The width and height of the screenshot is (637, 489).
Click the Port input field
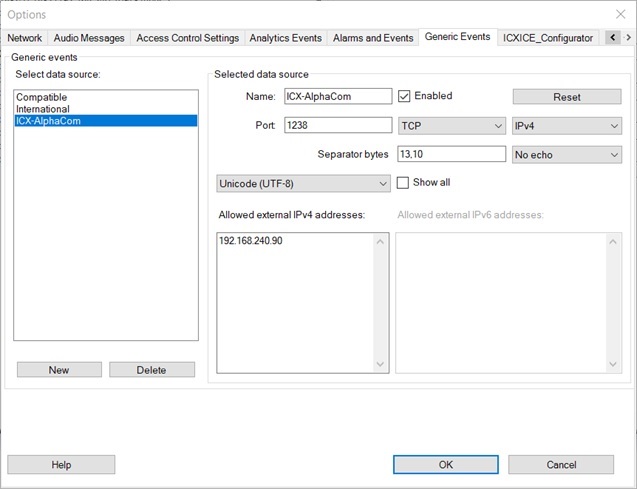click(x=338, y=126)
